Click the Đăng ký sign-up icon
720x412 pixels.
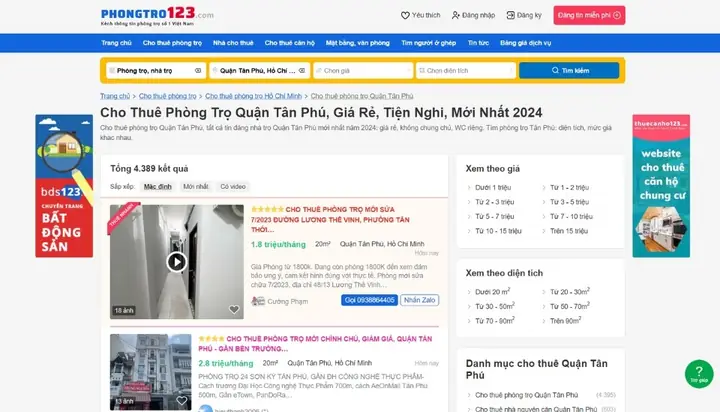click(x=510, y=15)
